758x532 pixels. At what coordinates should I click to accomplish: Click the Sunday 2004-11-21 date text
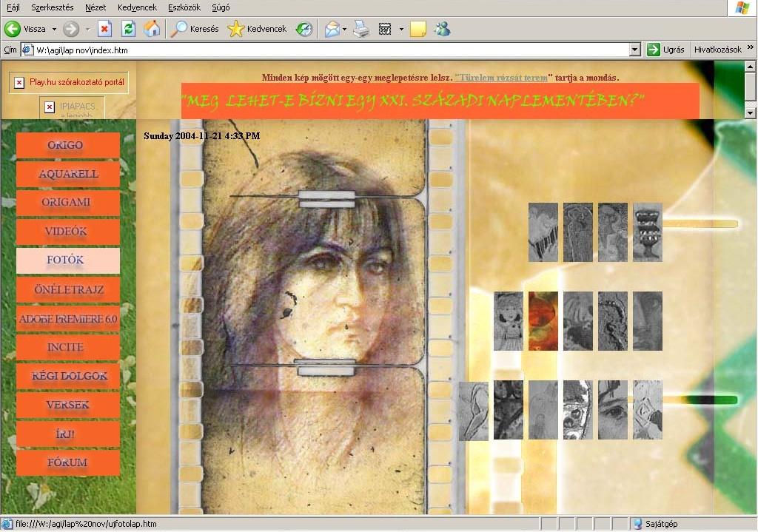point(201,136)
